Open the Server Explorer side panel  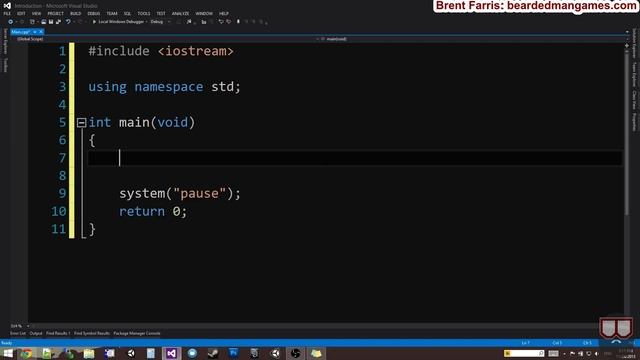(5, 41)
